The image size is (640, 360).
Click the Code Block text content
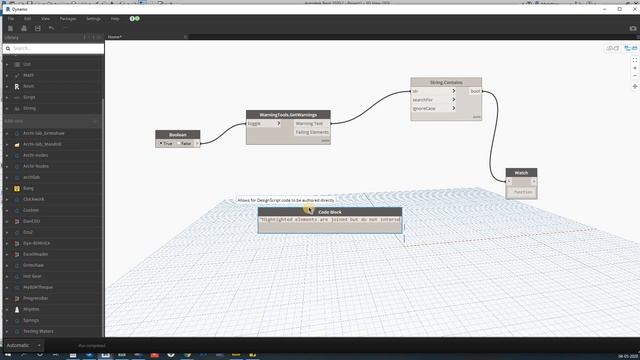click(x=330, y=220)
